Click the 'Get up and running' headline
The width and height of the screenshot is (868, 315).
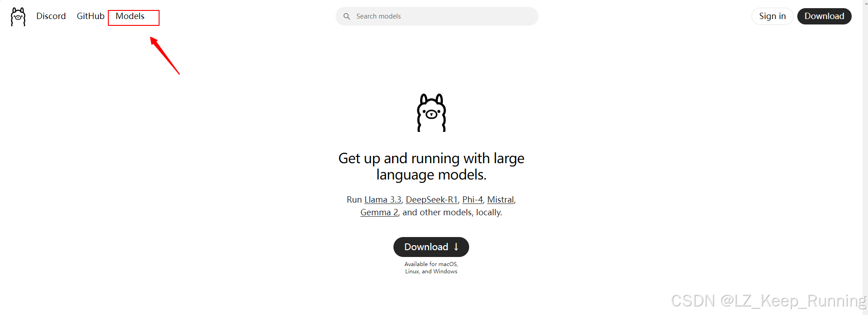432,166
